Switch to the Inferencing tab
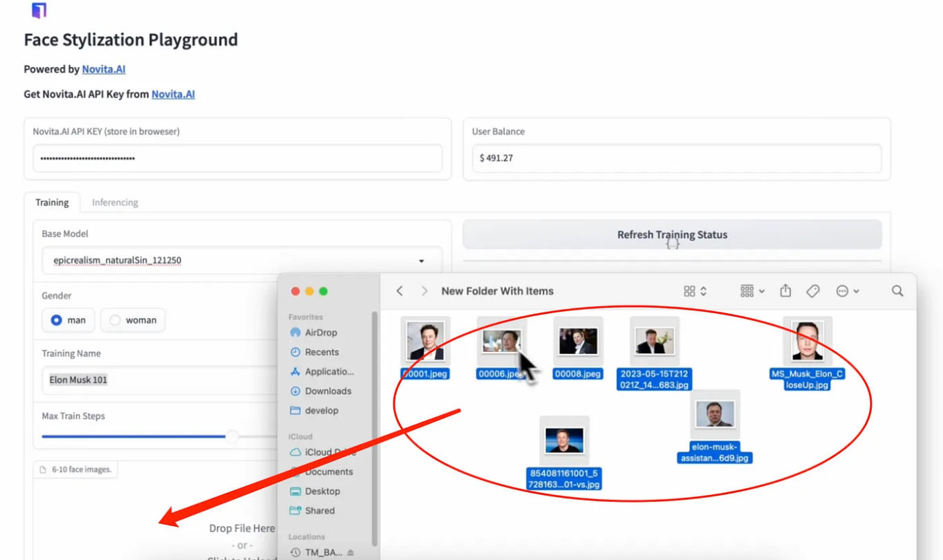This screenshot has height=560, width=943. pyautogui.click(x=115, y=203)
